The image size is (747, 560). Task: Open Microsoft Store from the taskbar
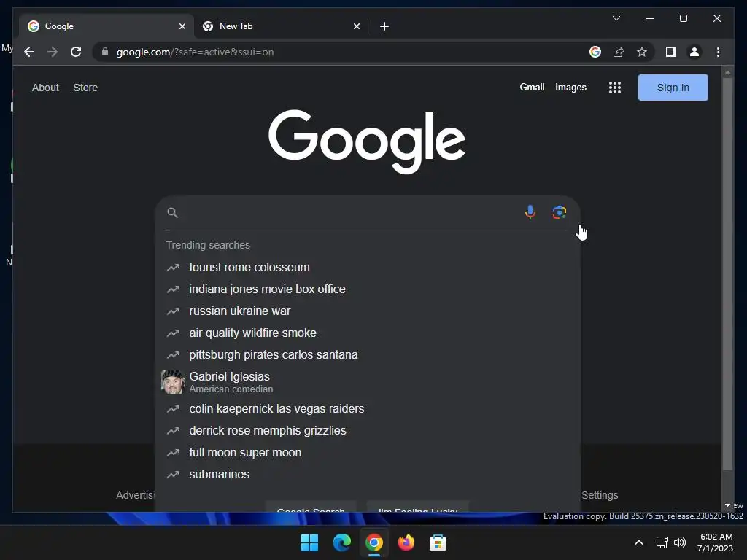(x=438, y=542)
